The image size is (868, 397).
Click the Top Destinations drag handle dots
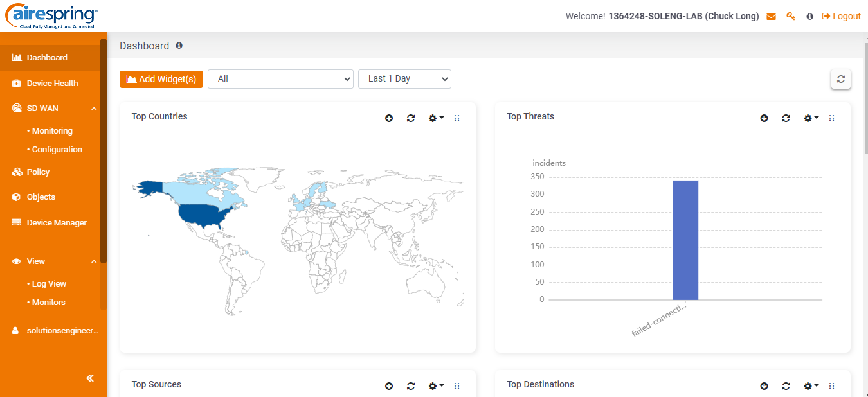832,386
